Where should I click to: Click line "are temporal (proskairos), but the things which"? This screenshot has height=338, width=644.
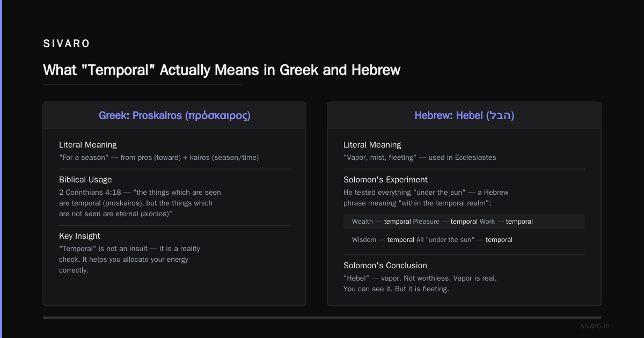click(x=136, y=203)
